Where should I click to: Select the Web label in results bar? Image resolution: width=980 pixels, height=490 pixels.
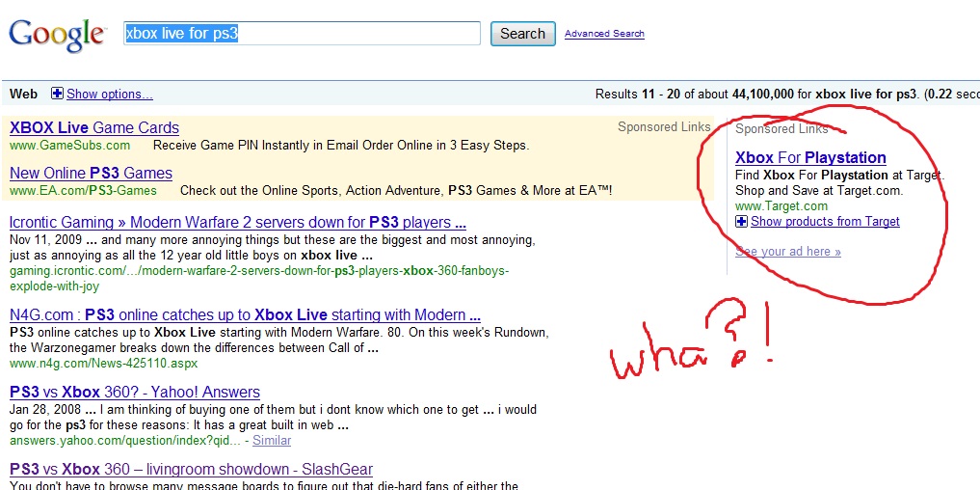coord(24,94)
